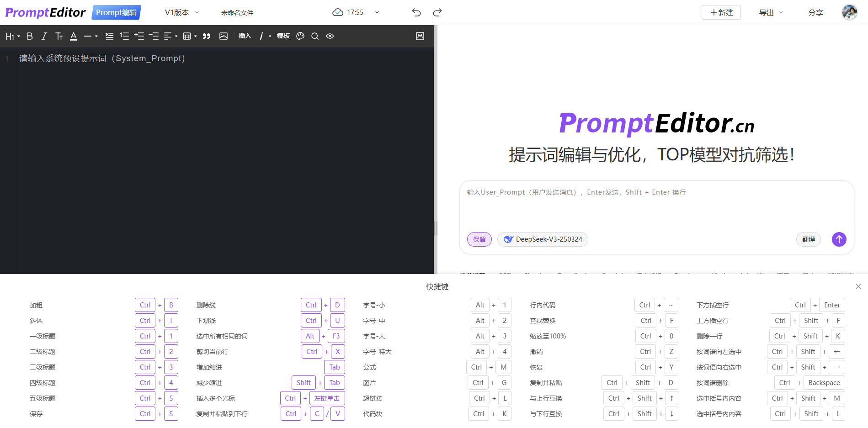
Task: Toggle bold formatting in the editor toolbar
Action: coord(30,36)
